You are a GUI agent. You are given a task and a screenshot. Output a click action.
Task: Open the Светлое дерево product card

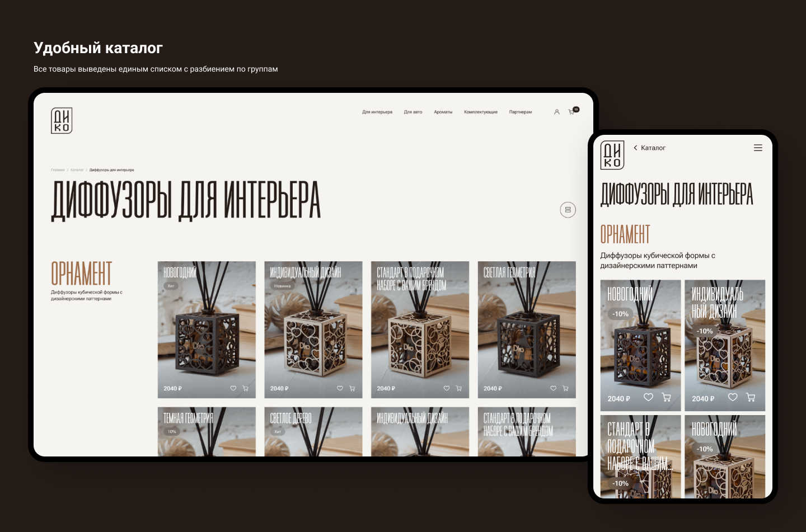[313, 431]
